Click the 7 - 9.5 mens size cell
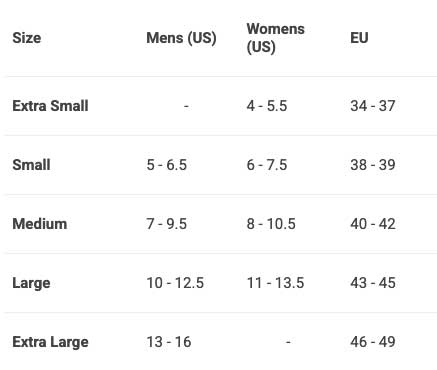The width and height of the screenshot is (437, 370). click(166, 224)
